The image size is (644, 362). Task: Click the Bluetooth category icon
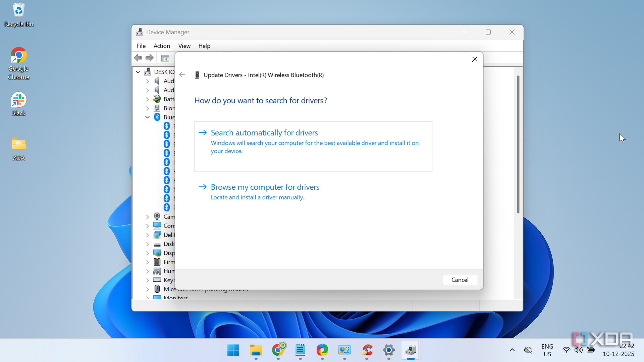point(157,117)
